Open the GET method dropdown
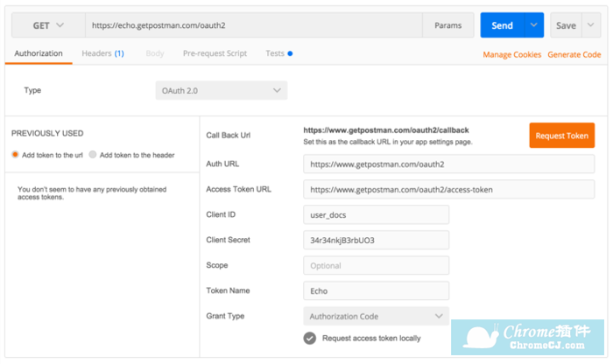The width and height of the screenshot is (613, 364). pyautogui.click(x=48, y=25)
